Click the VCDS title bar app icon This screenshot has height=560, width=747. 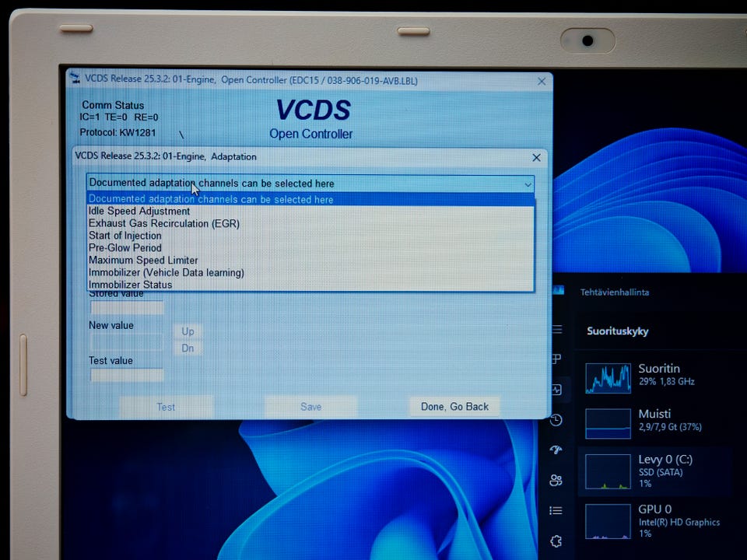(75, 78)
